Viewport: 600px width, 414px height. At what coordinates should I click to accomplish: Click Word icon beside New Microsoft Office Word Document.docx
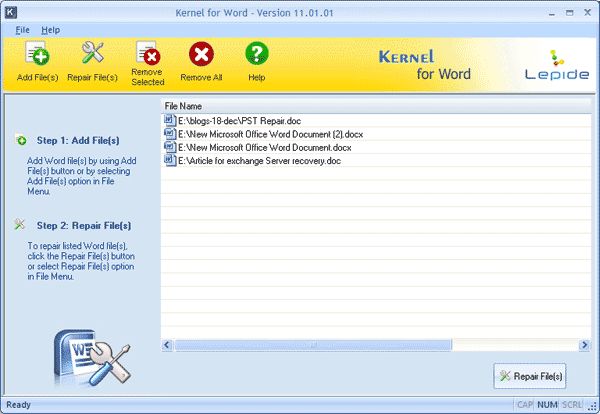tap(170, 147)
